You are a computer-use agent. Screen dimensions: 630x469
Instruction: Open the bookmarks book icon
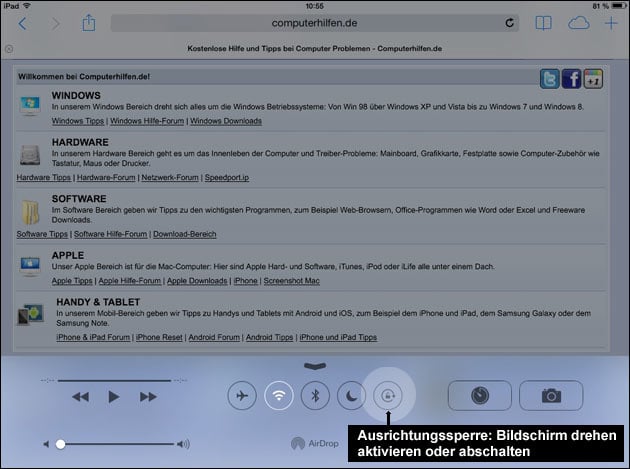coord(543,23)
